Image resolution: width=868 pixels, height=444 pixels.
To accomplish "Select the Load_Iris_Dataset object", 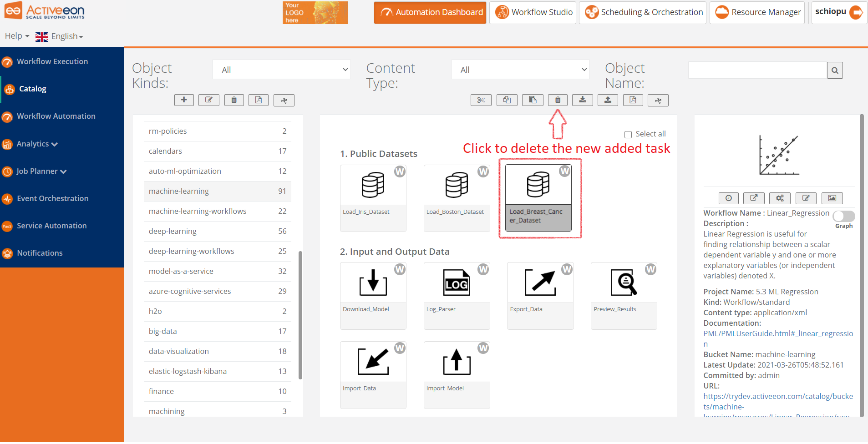I will pos(373,198).
